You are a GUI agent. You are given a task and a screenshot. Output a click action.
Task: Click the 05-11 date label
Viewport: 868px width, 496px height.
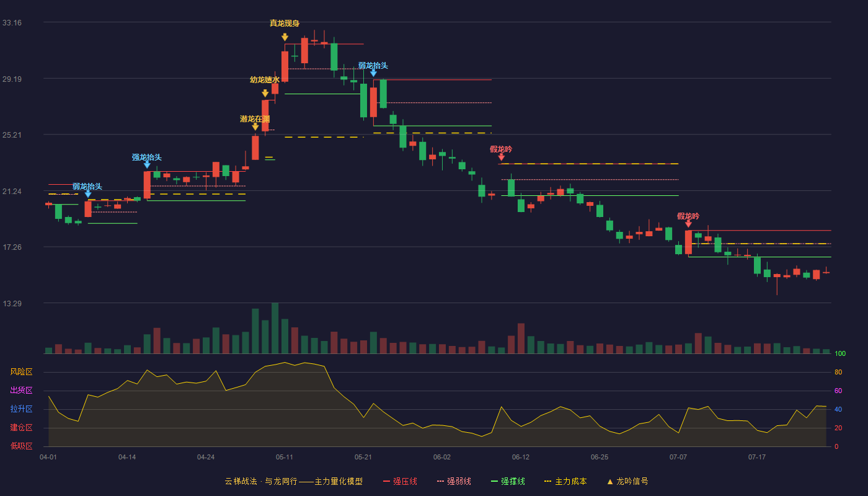tap(285, 457)
